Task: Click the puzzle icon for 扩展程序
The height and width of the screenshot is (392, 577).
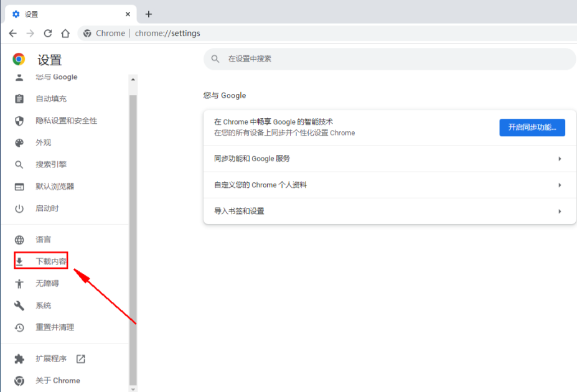Action: [19, 359]
